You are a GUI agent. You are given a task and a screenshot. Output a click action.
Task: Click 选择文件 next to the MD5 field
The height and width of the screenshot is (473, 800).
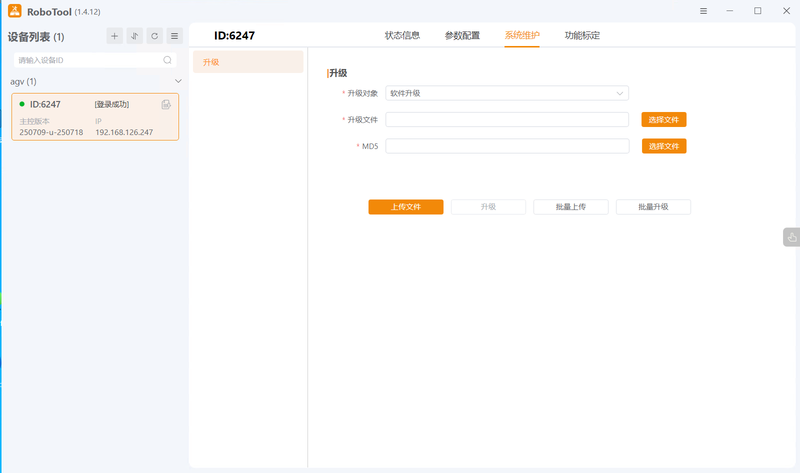(x=664, y=146)
